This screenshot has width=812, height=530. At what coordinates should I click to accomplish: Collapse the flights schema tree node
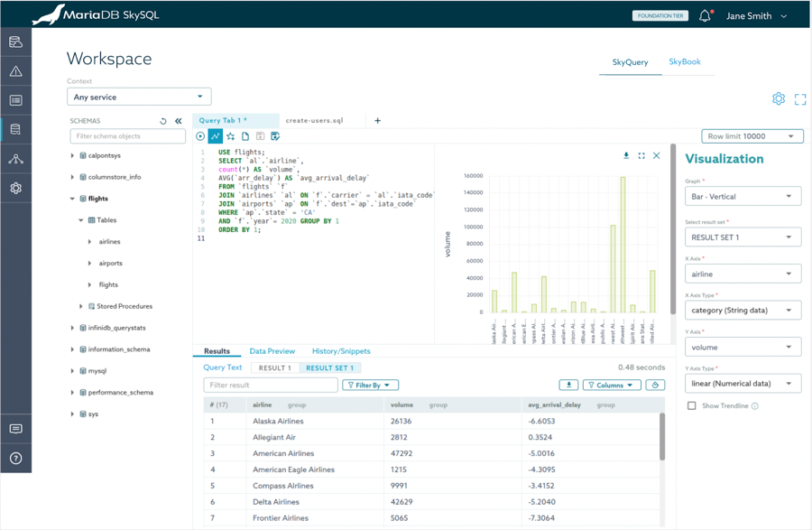73,199
